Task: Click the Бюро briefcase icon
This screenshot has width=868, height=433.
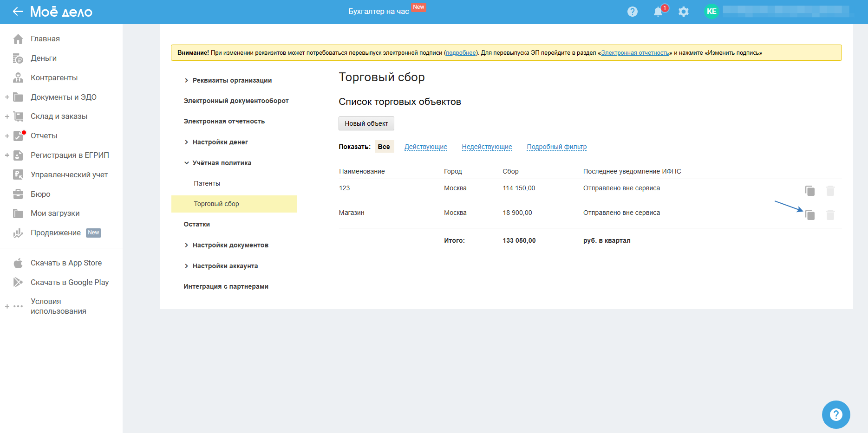Action: coord(18,194)
